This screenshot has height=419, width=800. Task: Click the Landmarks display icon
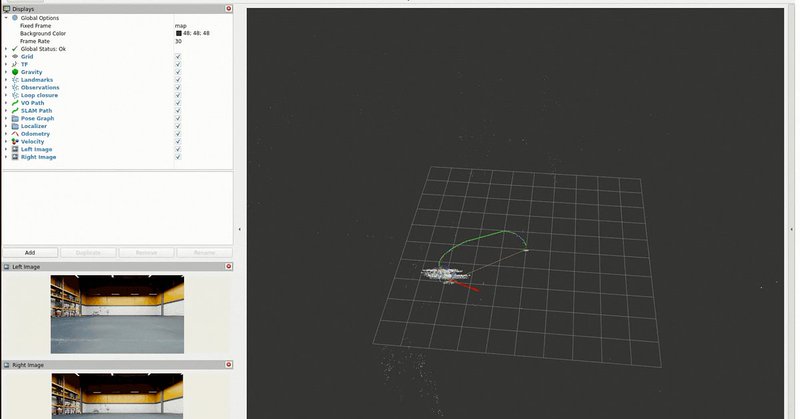pos(15,80)
